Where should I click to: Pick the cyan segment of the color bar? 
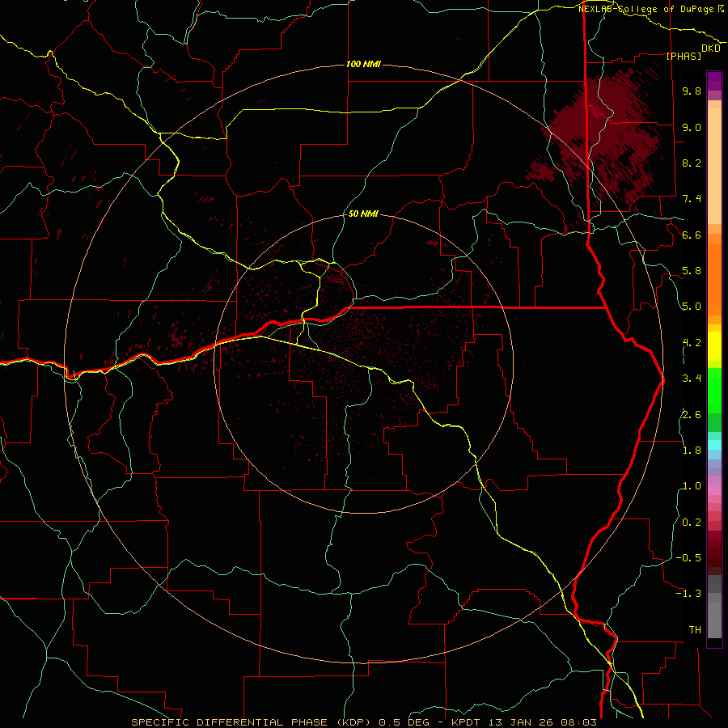click(x=714, y=445)
